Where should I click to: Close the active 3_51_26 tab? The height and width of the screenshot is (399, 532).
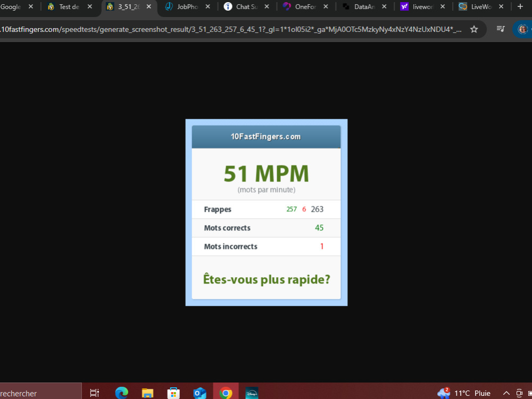pos(148,7)
